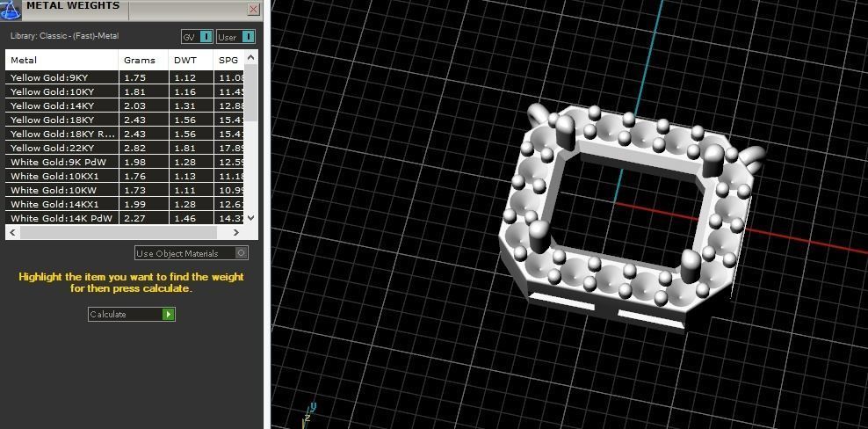
Task: Select the Yellow Gold:10KY row
Action: click(x=125, y=91)
